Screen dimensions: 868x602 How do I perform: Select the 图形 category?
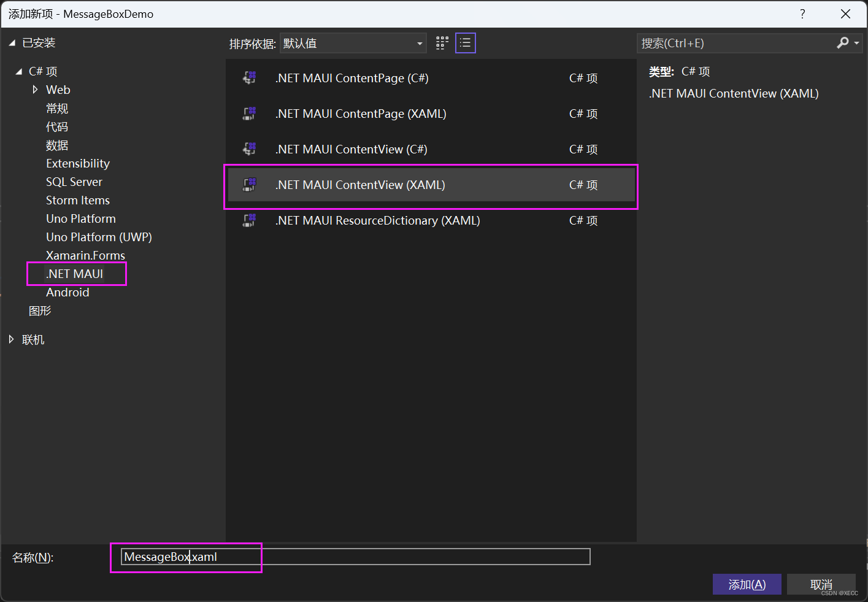coord(40,311)
